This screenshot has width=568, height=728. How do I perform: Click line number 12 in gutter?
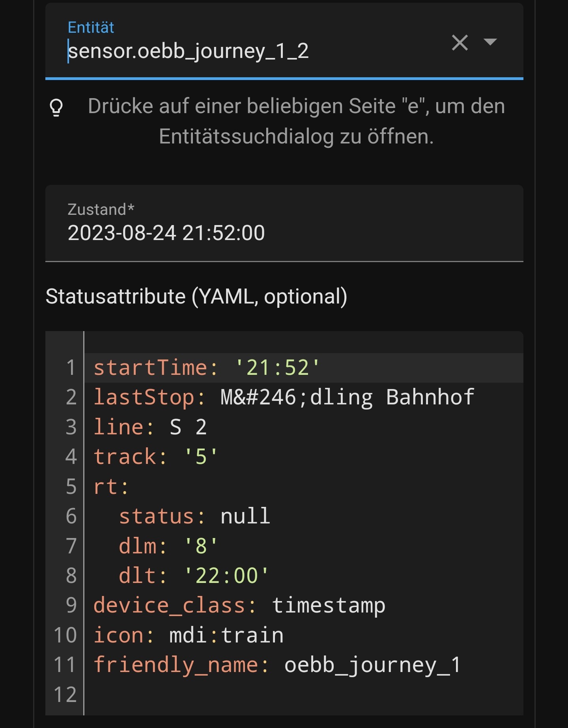tap(65, 694)
